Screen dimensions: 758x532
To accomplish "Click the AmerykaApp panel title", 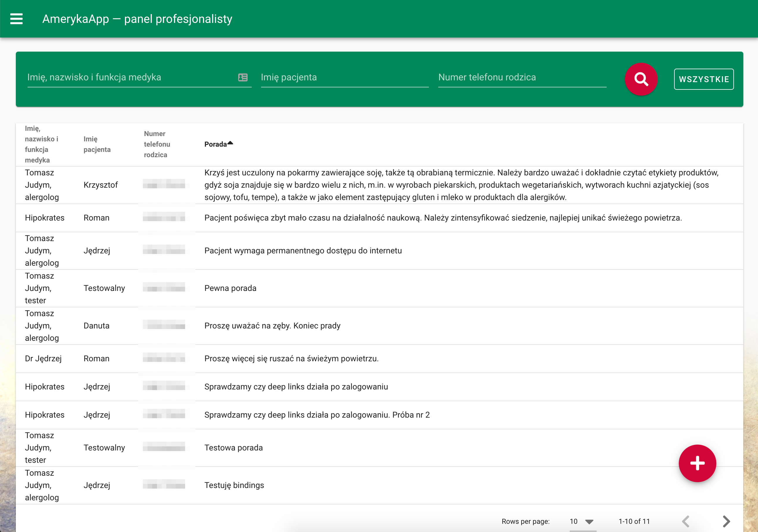I will pos(137,19).
